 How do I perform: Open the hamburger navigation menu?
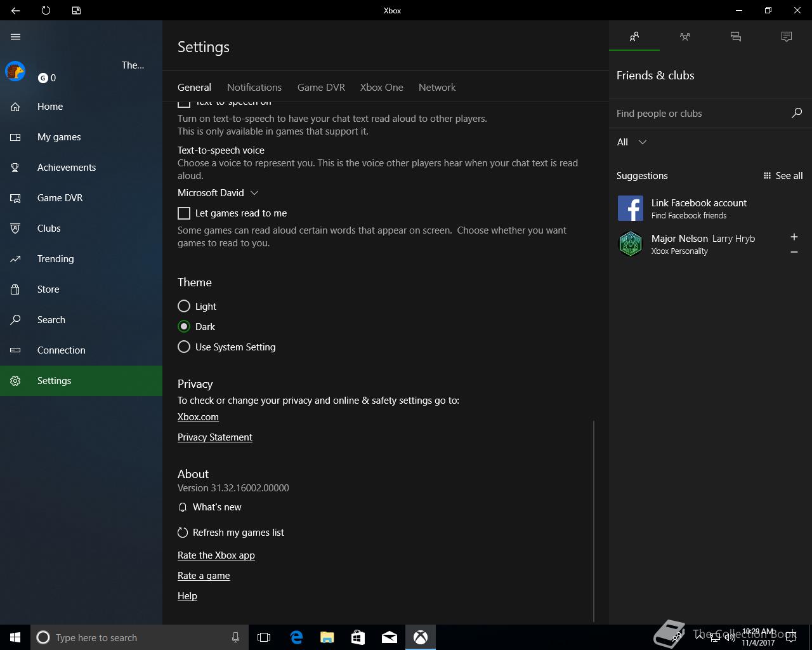[16, 37]
